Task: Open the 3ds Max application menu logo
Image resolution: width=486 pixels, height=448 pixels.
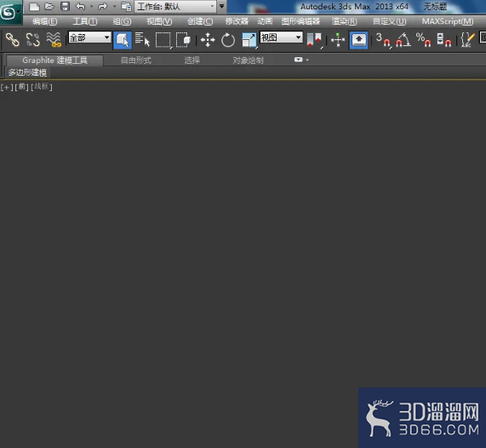Action: (10, 13)
